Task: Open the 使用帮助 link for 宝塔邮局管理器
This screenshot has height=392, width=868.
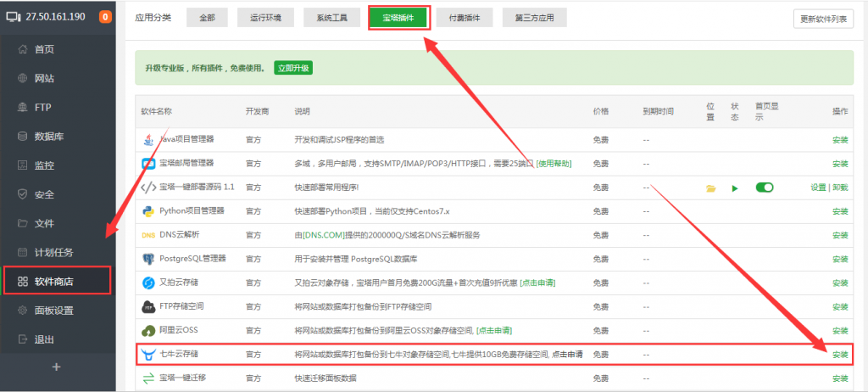Action: click(554, 164)
